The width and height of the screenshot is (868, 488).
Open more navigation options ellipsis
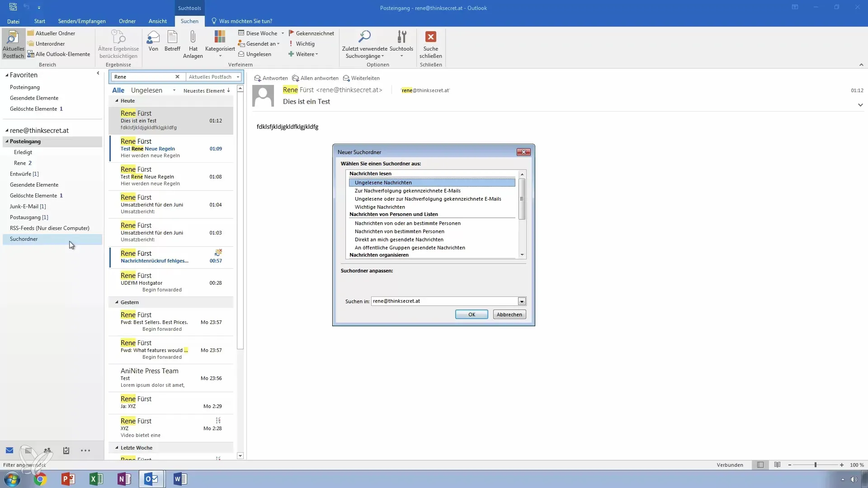[x=85, y=450]
